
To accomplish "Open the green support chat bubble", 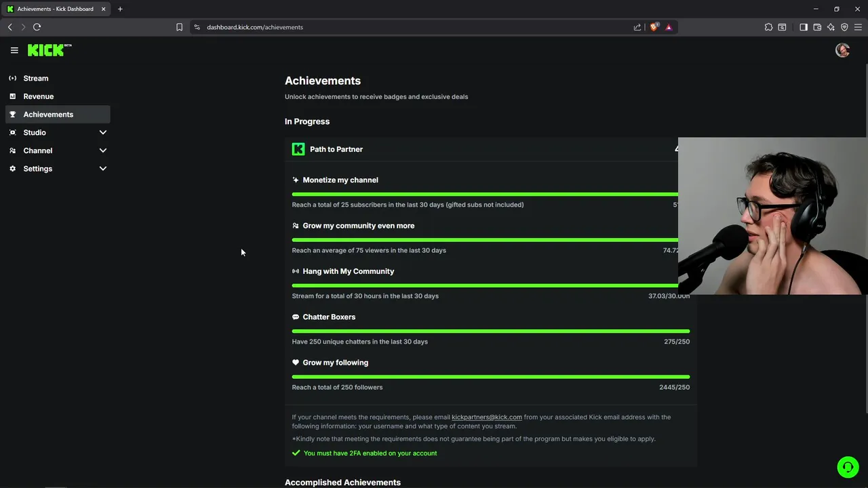I will point(847,467).
